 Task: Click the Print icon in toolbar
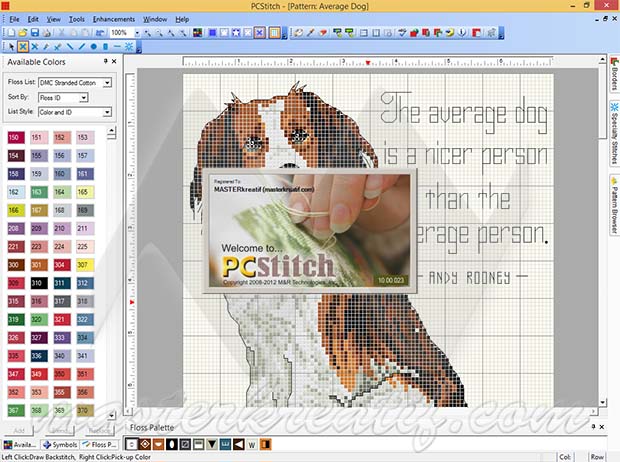(x=47, y=33)
